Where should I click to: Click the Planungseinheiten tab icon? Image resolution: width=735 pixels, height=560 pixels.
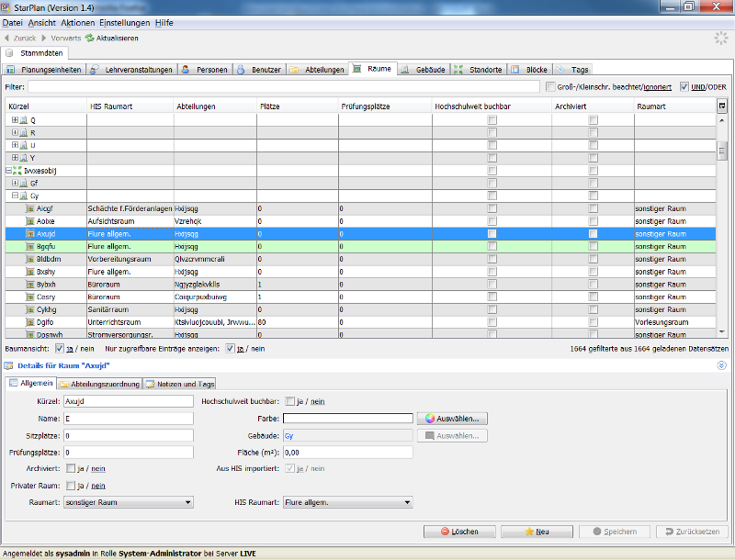click(x=11, y=70)
